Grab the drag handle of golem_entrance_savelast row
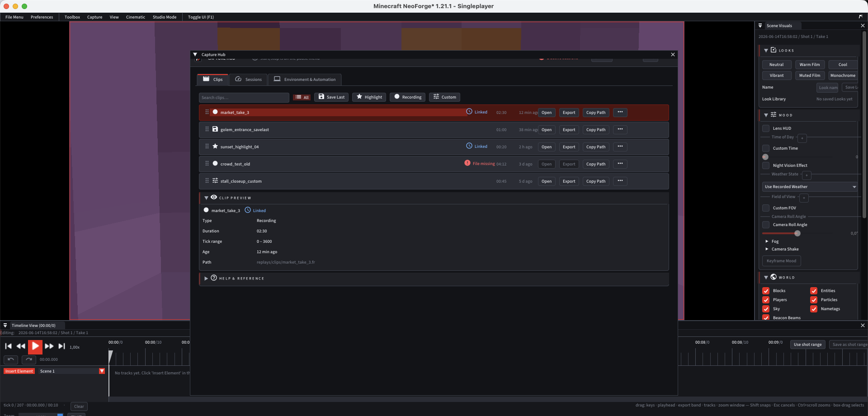Image resolution: width=868 pixels, height=416 pixels. (207, 129)
